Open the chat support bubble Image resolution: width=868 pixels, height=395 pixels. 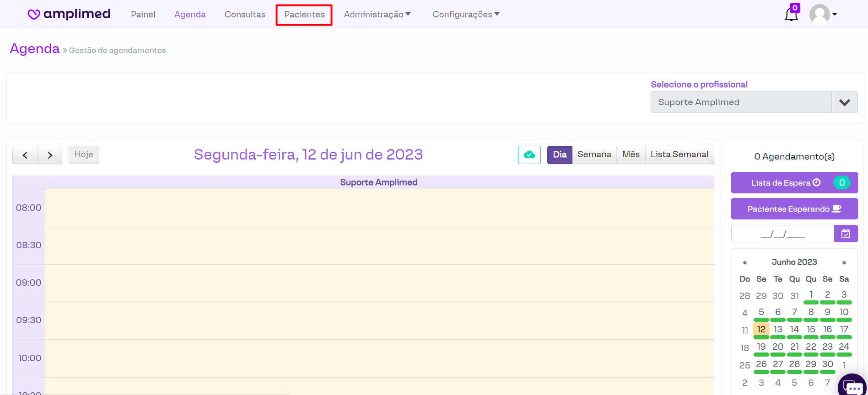(x=852, y=387)
